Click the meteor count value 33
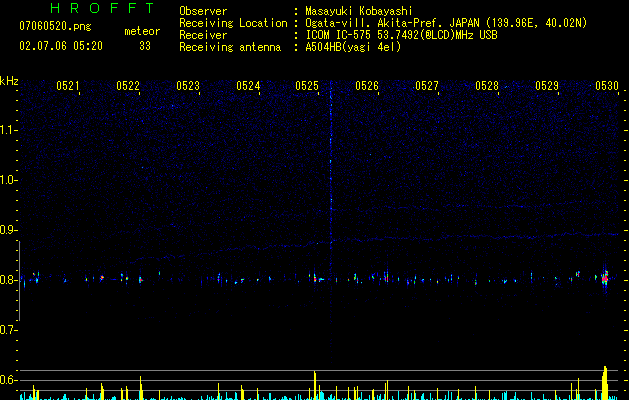Screen dimensions: 629x400 coord(145,46)
